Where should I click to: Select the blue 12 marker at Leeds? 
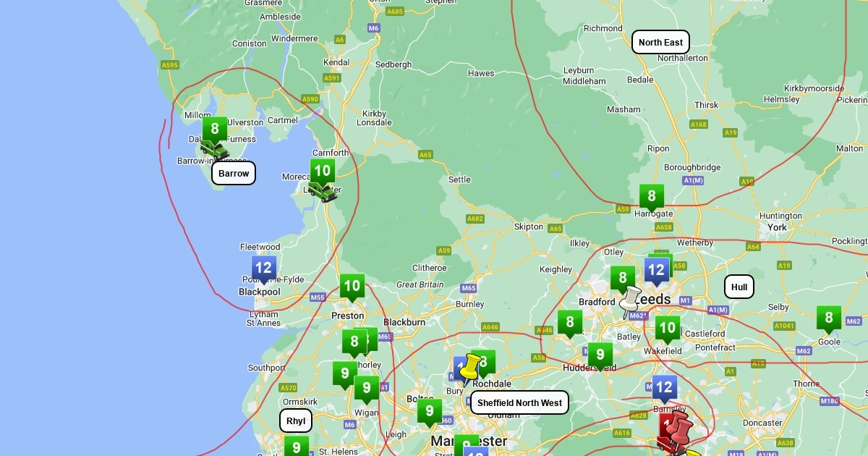tap(656, 271)
